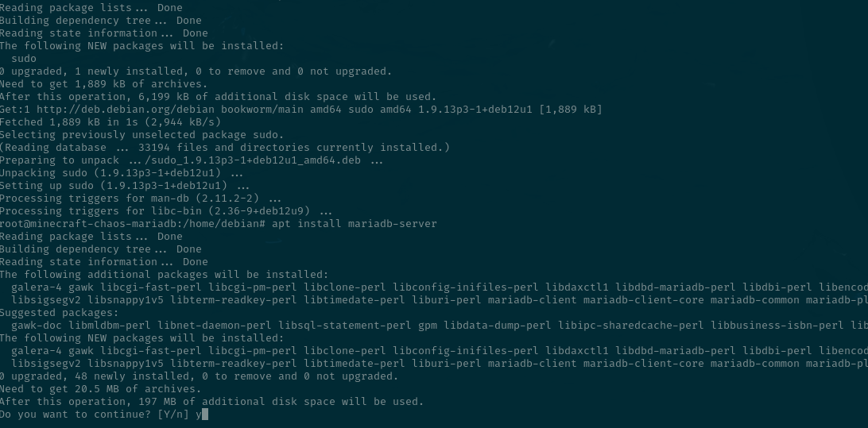Click the '0 upgraded, 48 newly installed' summary
This screenshot has width=868, height=428.
199,376
